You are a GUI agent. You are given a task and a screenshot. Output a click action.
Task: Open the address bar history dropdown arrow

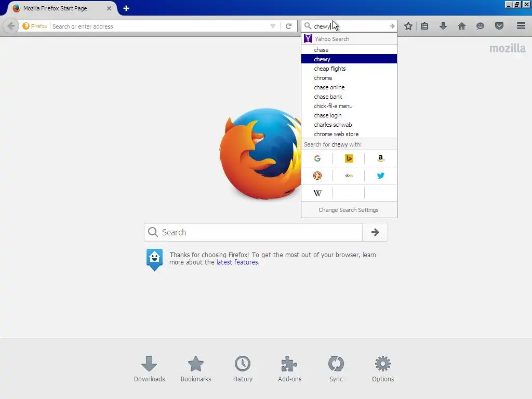click(x=273, y=26)
